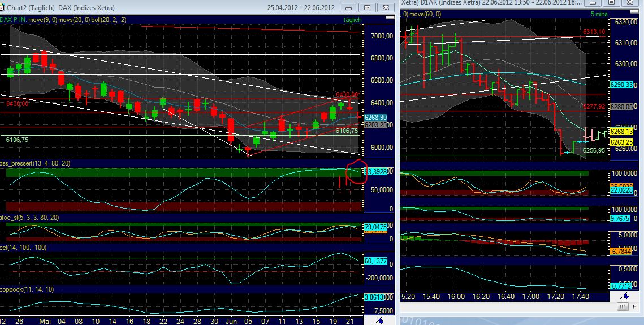Image resolution: width=644 pixels, height=325 pixels.
Task: Click the yellow 6268,13 price tag
Action: [x=621, y=131]
